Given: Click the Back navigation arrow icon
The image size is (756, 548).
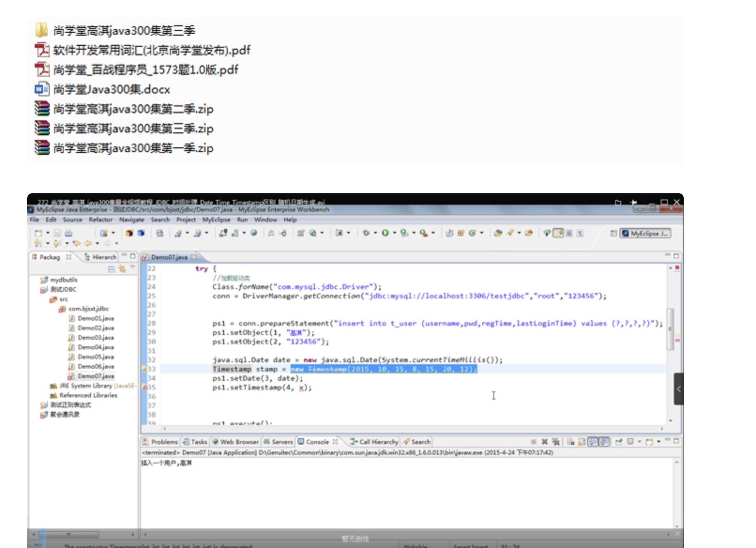Looking at the screenshot, I should point(88,243).
